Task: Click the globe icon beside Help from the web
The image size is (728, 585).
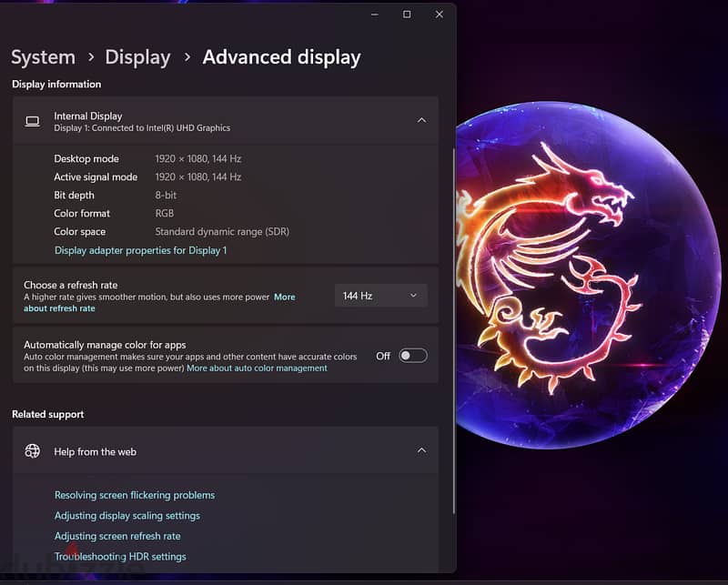Action: point(33,451)
